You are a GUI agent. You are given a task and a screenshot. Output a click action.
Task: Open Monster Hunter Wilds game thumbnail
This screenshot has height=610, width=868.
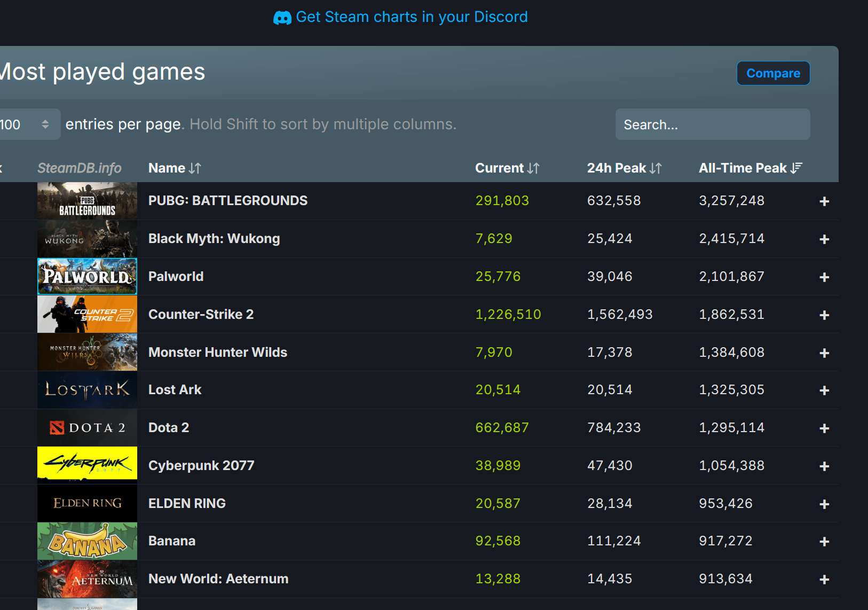(87, 353)
